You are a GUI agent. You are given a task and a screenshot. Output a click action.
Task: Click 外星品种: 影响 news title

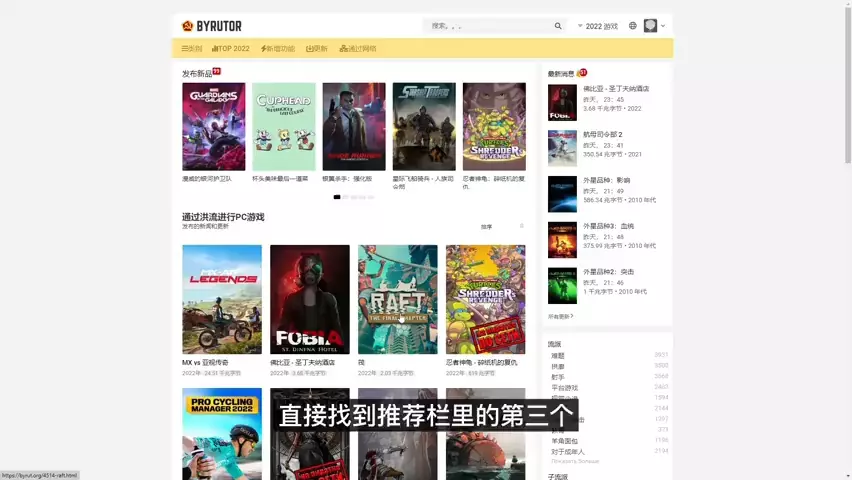pyautogui.click(x=606, y=180)
